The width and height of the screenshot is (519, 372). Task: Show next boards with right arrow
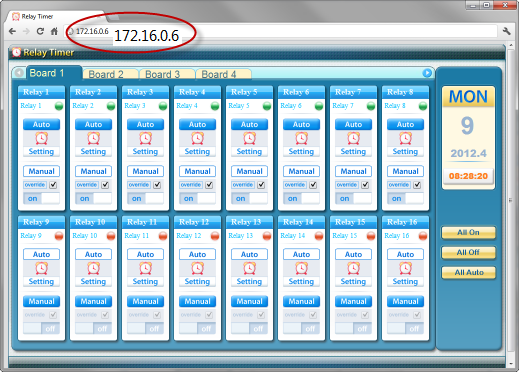point(427,73)
